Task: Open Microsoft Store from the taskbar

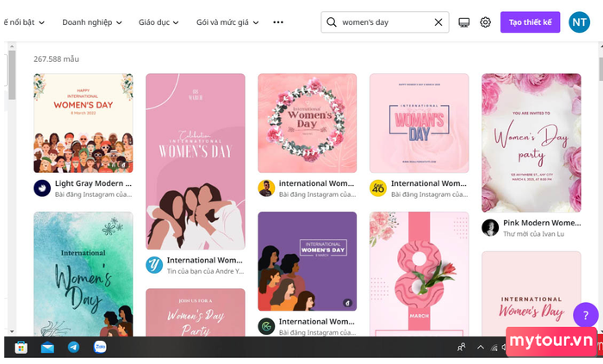Action: (x=21, y=347)
